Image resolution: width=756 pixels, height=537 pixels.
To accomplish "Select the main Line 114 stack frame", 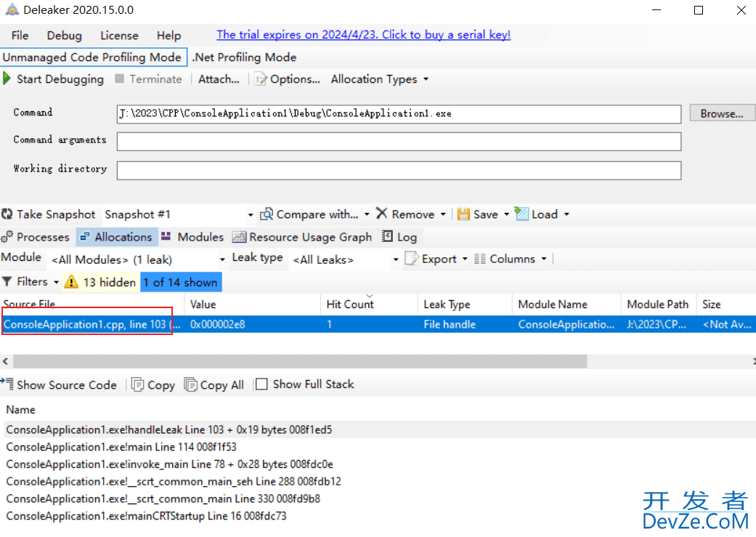I will (121, 447).
